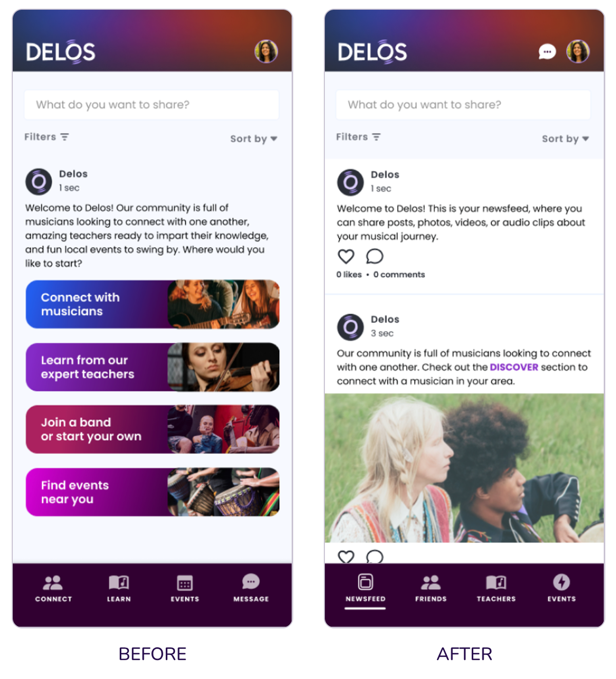Expand the Sort by dropdown in Before screen
616x679 pixels.
point(254,139)
